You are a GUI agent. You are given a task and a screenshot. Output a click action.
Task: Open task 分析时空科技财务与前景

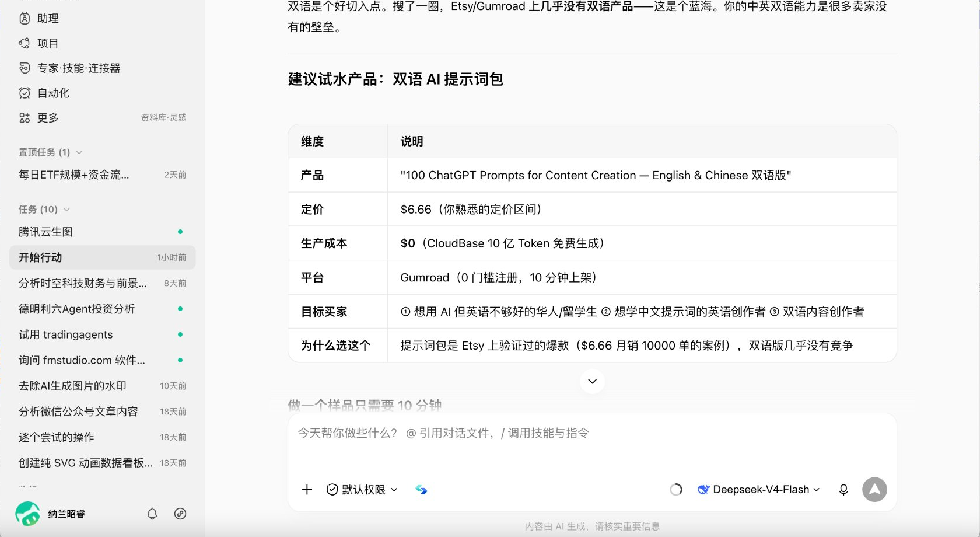click(102, 283)
